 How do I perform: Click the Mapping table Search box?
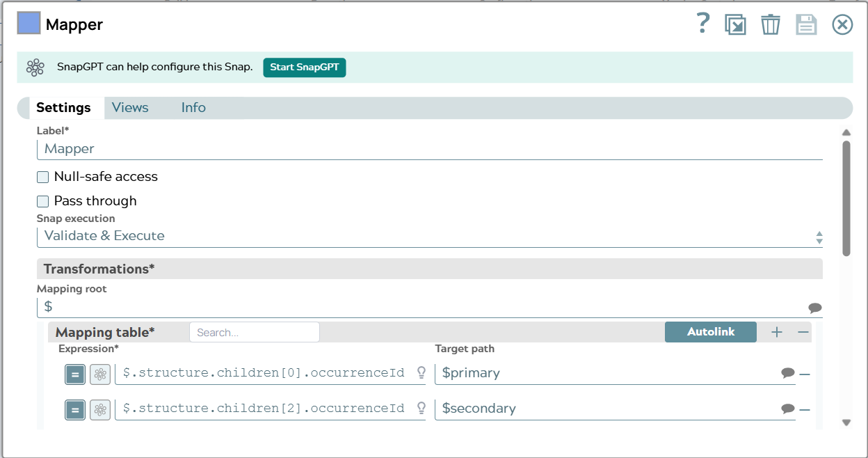click(x=255, y=332)
